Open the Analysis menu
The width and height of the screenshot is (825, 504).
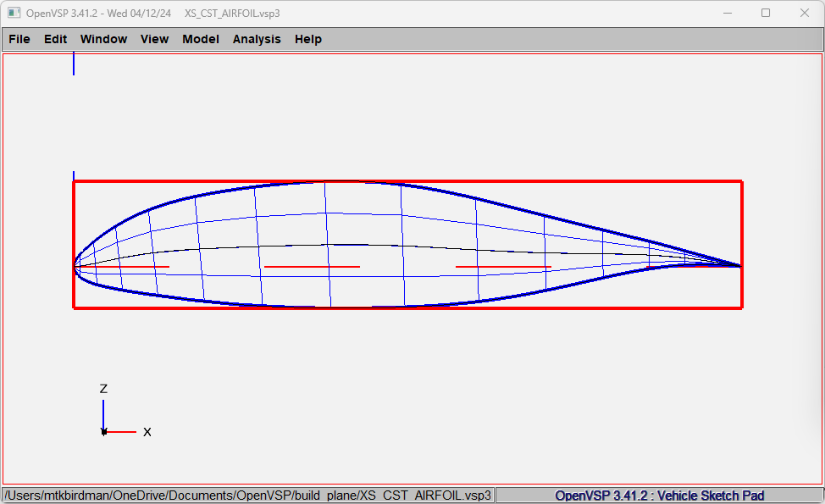[x=257, y=39]
